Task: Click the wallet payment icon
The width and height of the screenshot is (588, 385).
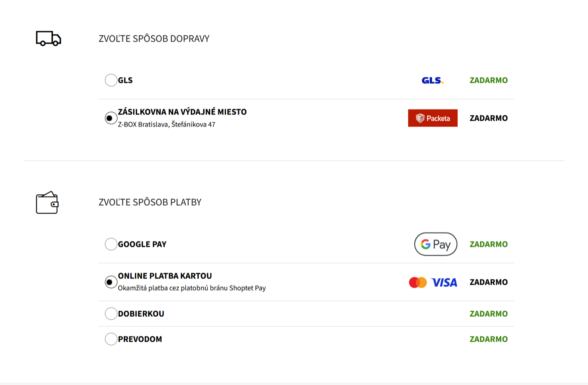Action: coord(47,203)
